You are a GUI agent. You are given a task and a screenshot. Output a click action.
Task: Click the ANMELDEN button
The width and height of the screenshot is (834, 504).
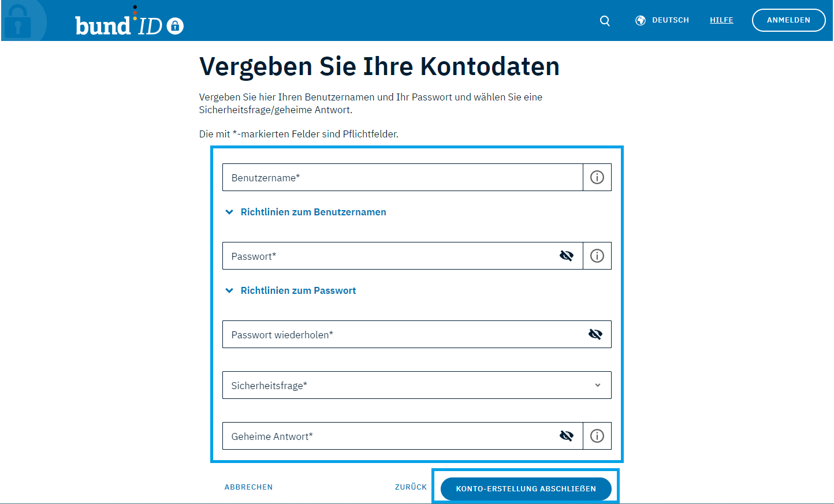pyautogui.click(x=788, y=20)
